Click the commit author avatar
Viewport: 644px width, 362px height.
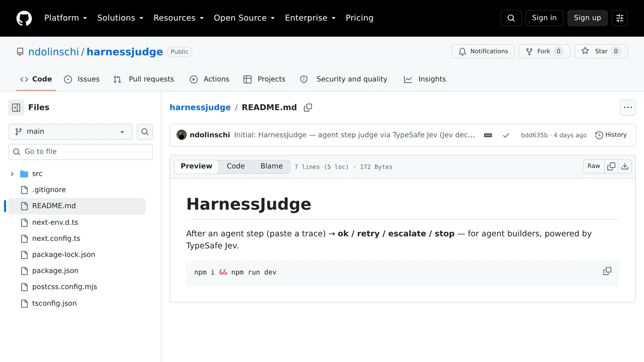(182, 135)
